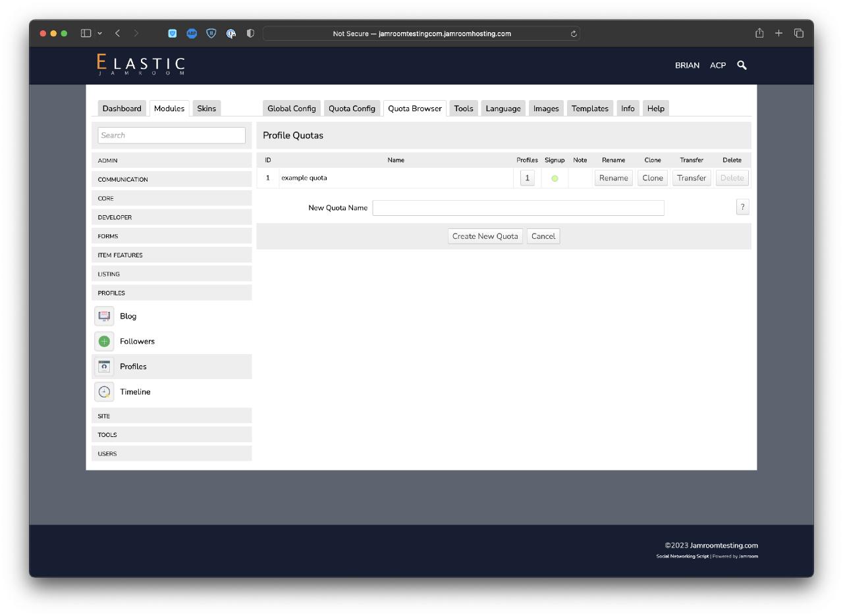843x616 pixels.
Task: Show help with the question mark button
Action: coord(742,207)
